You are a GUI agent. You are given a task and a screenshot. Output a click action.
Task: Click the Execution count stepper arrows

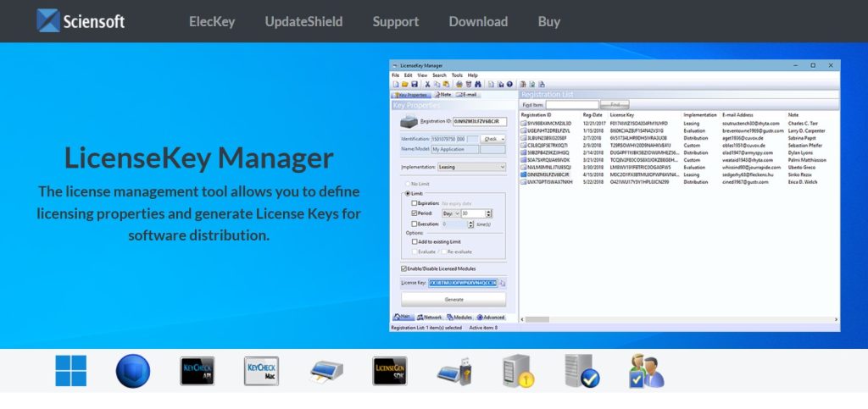click(x=471, y=224)
